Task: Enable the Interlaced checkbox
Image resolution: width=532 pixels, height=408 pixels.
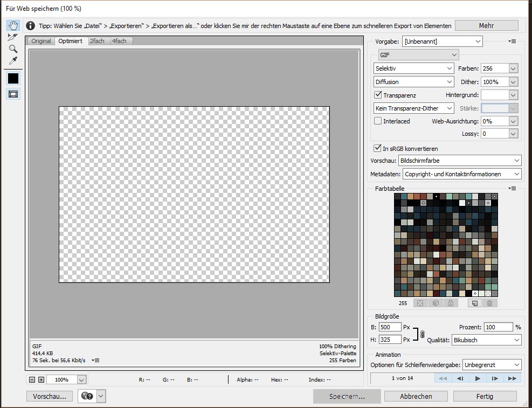Action: point(378,121)
